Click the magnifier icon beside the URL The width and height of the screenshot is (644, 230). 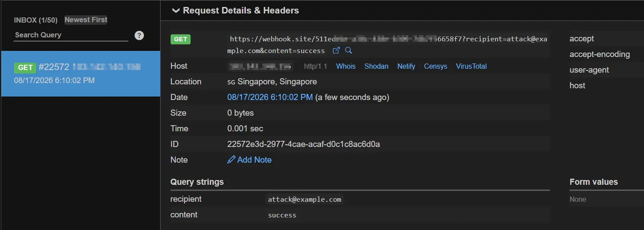click(x=349, y=50)
